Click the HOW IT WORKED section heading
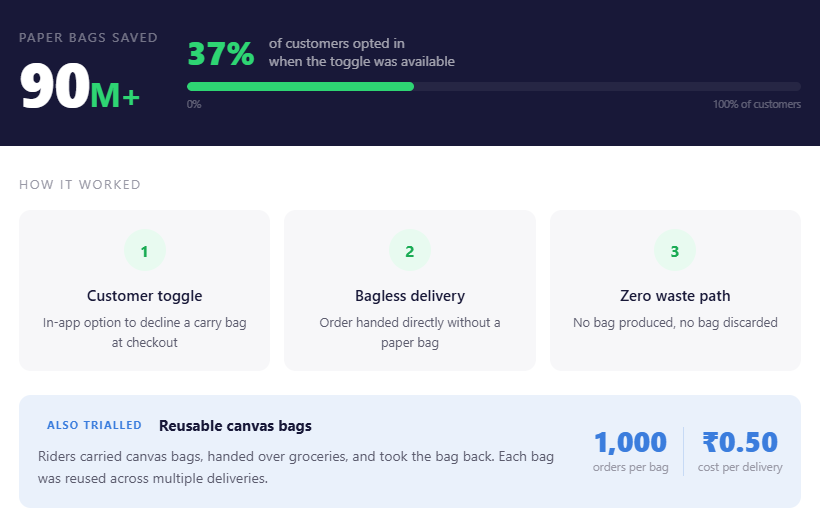Viewport: 820px width, 524px height. (80, 185)
